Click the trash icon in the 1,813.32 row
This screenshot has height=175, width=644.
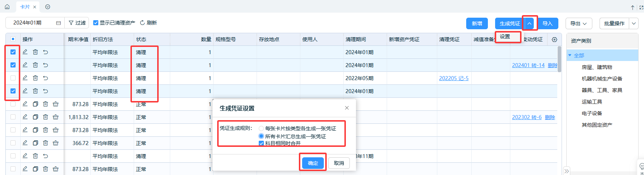click(x=46, y=117)
